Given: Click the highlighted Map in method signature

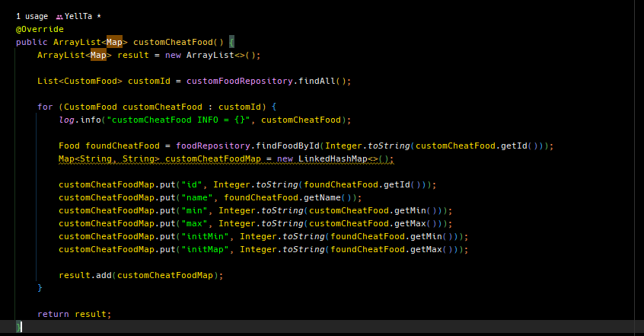Looking at the screenshot, I should coord(114,42).
